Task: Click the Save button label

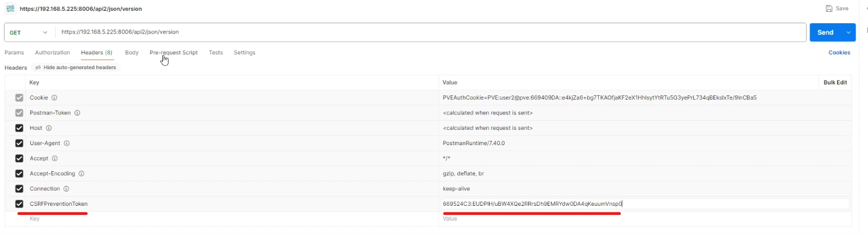Action: (x=842, y=9)
